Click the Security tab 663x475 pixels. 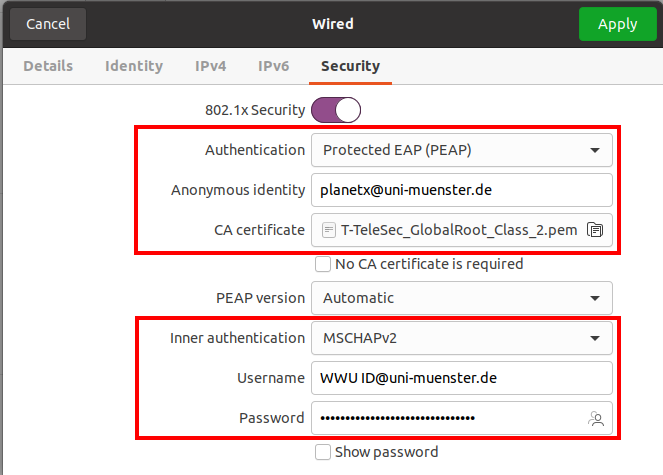point(350,66)
